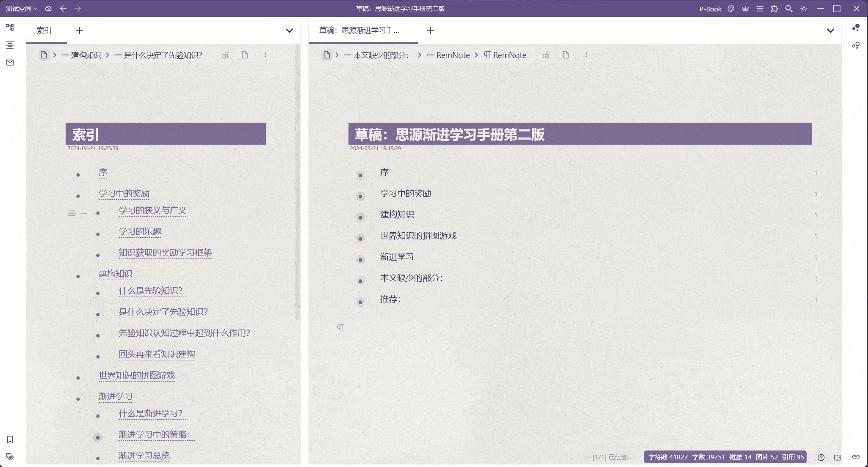Screen dimensions: 868x467
Task: Unlock editing on the 草稿 document
Action: coord(546,55)
